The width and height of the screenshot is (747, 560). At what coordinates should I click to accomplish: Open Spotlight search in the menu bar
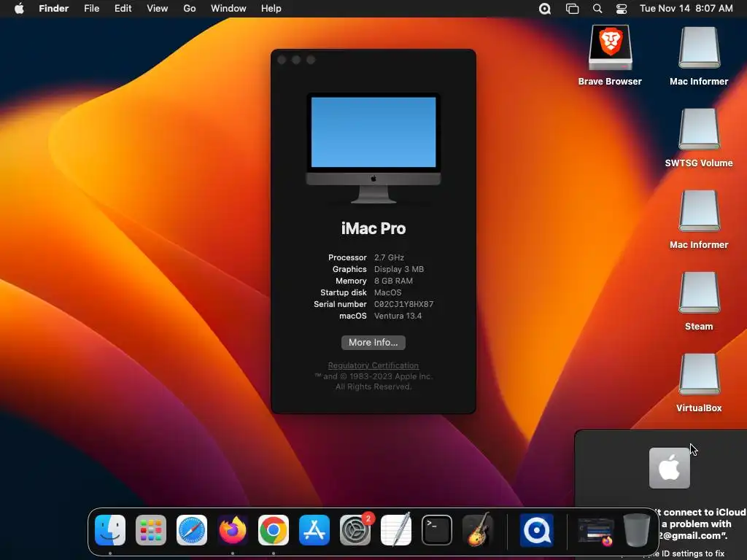(x=597, y=9)
